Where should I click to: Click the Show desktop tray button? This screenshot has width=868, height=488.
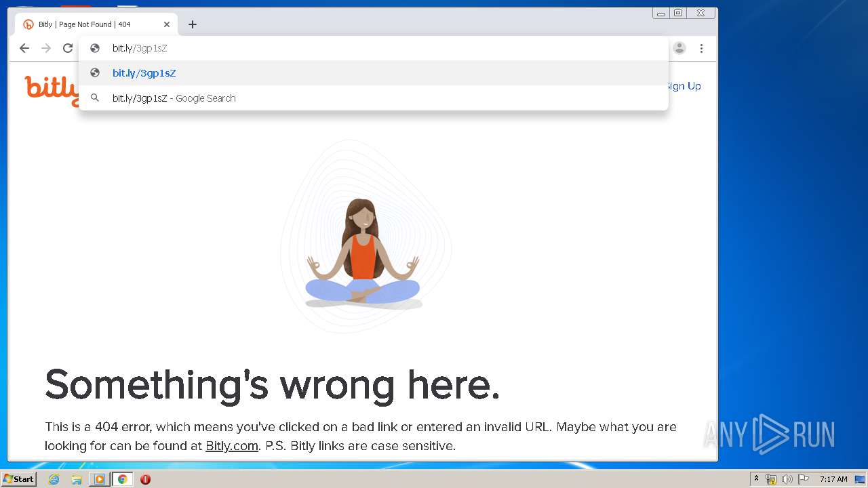click(860, 479)
